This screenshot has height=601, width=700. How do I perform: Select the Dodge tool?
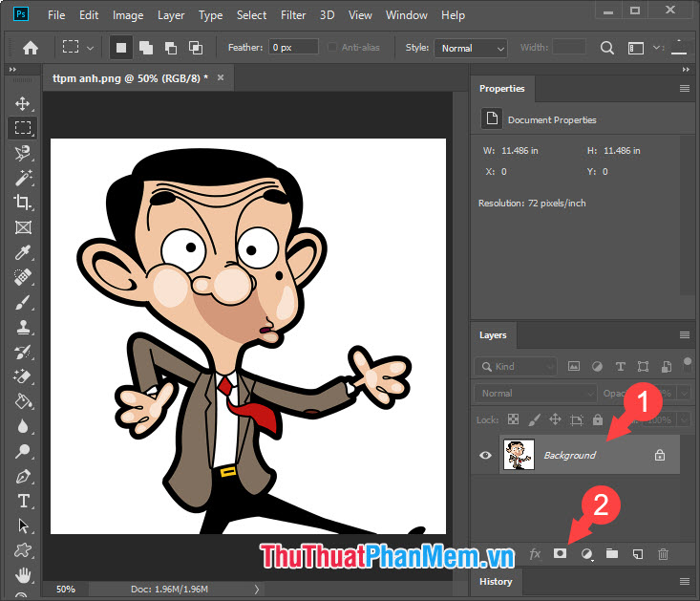(x=22, y=451)
